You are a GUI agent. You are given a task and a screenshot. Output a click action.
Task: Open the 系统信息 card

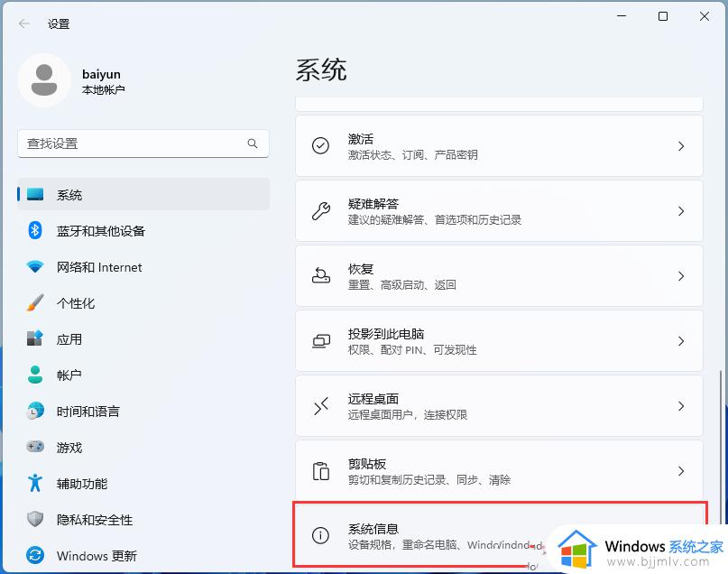[499, 535]
